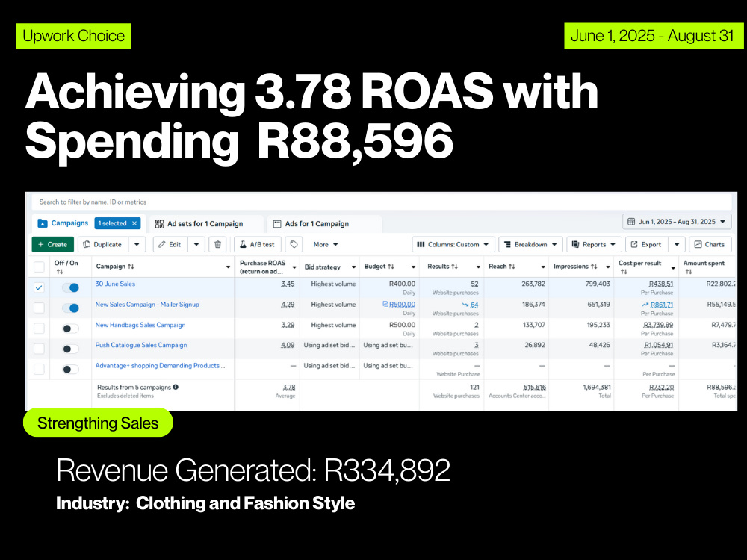Sort by the Impressions column header

tap(575, 267)
